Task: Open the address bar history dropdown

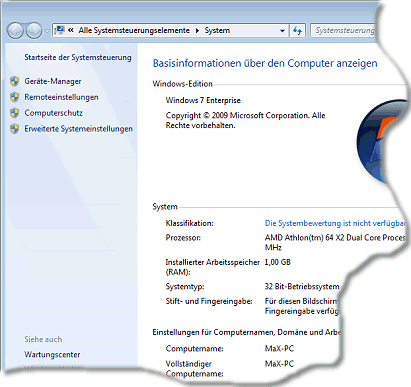Action: coord(282,31)
